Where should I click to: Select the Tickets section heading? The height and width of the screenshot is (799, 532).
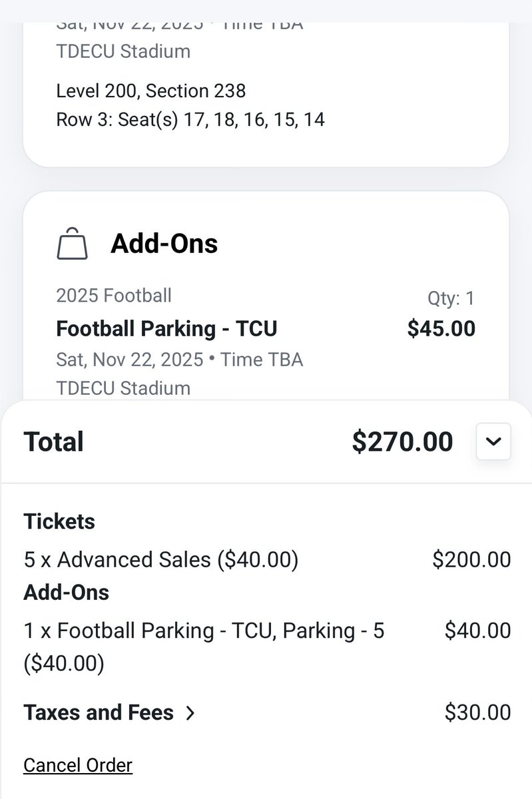[x=59, y=521]
